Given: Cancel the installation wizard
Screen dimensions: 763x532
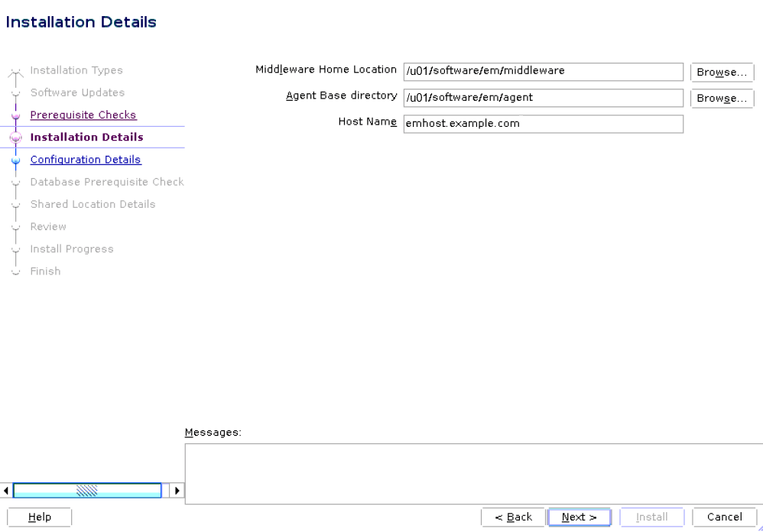Looking at the screenshot, I should pos(724,517).
